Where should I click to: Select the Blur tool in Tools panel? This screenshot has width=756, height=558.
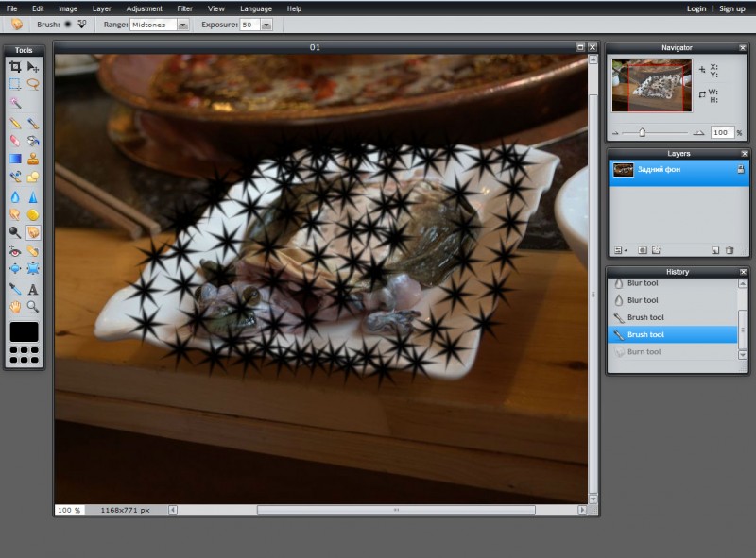15,197
